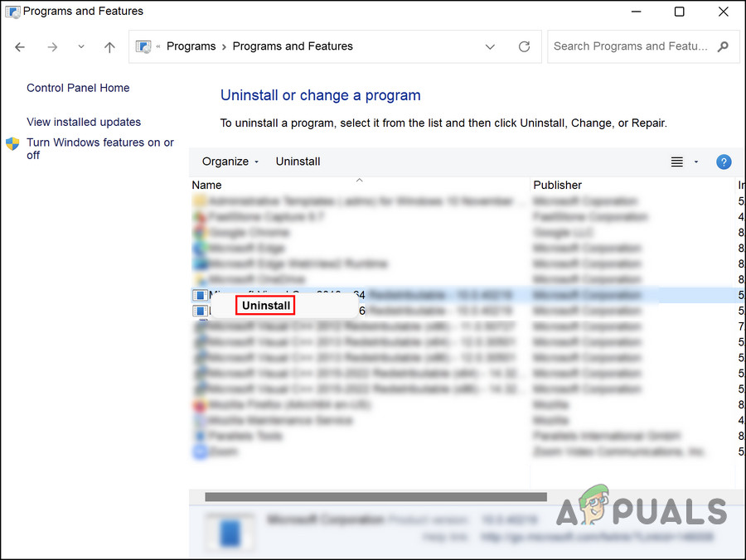Image resolution: width=746 pixels, height=560 pixels.
Task: Select the Google Chrome entry icon
Action: [x=199, y=232]
